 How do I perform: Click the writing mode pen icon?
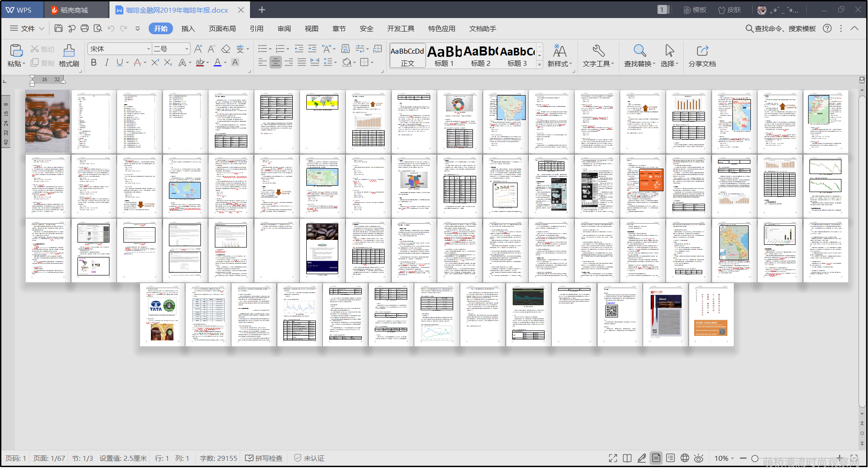(641, 458)
